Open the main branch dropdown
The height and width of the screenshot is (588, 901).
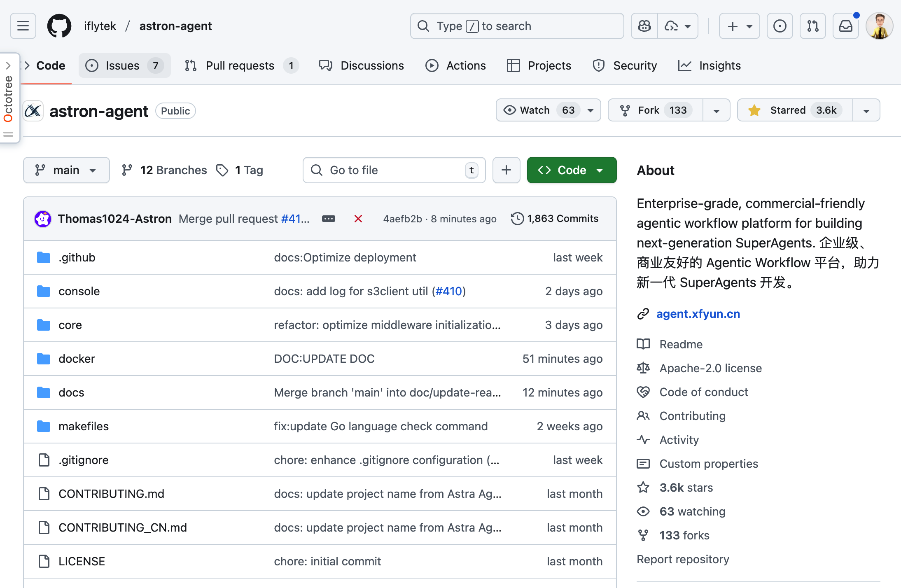click(x=66, y=170)
